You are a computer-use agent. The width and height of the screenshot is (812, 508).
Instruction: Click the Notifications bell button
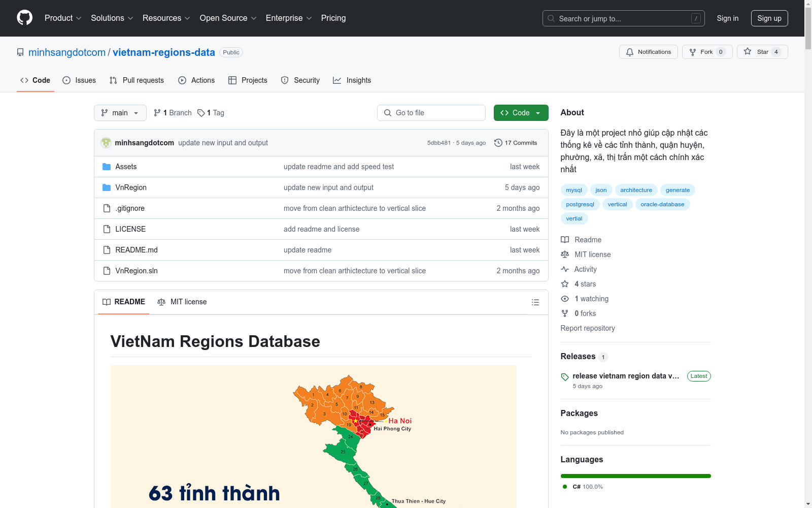pos(648,52)
